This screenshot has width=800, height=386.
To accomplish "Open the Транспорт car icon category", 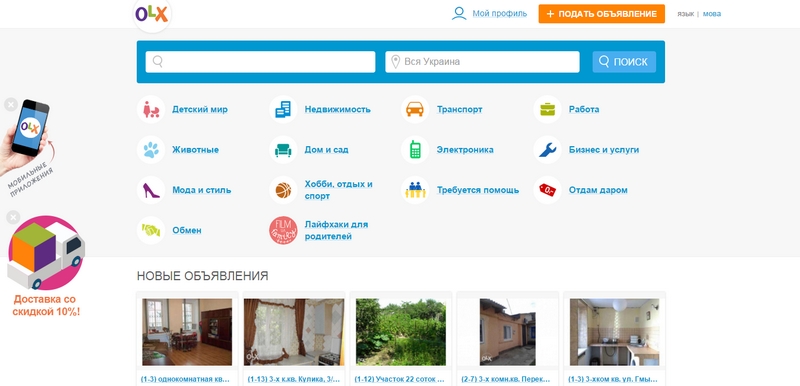I will (x=415, y=109).
